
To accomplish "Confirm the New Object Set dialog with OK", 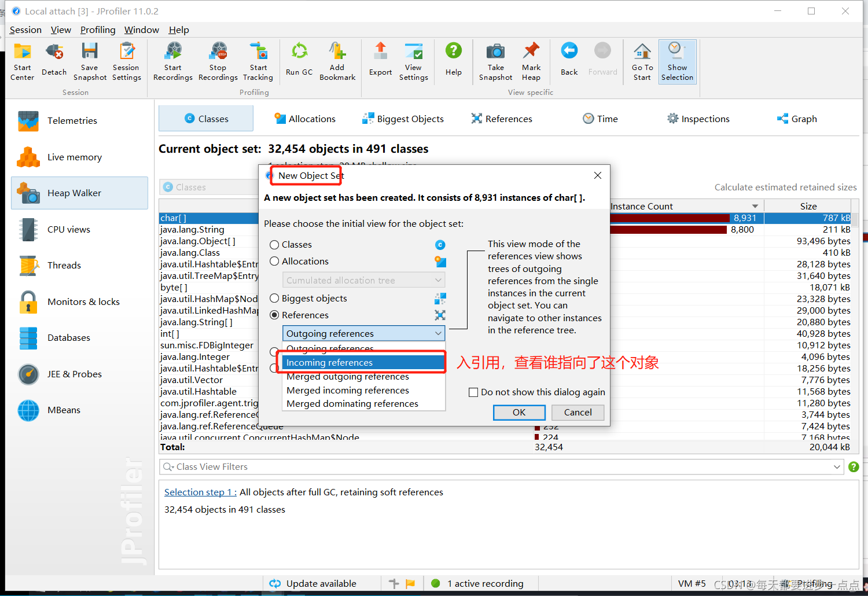I will click(519, 412).
